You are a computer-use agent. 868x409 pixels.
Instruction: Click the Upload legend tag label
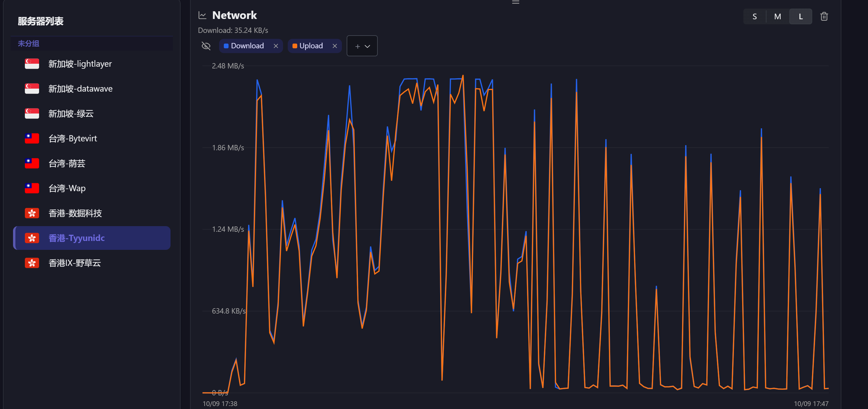click(311, 46)
